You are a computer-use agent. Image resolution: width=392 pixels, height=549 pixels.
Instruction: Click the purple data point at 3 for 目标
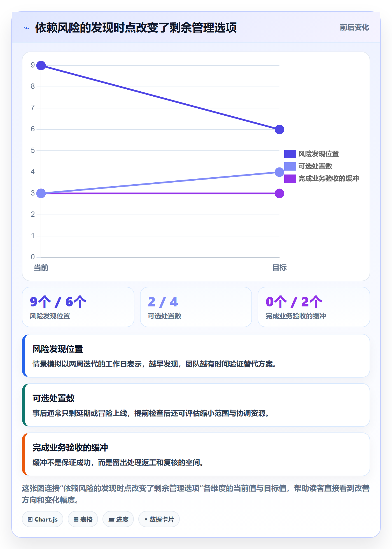coord(279,193)
